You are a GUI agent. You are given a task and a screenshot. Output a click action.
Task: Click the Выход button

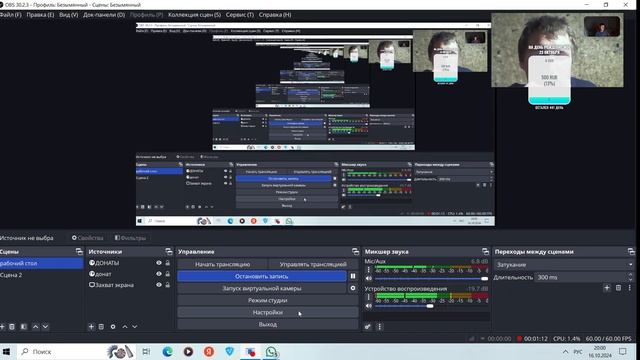[268, 324]
